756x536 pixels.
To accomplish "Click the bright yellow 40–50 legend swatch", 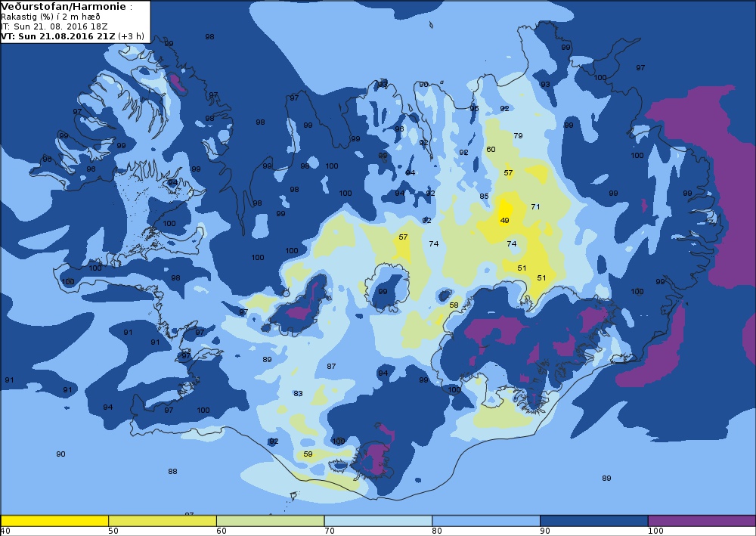I will 54,521.
